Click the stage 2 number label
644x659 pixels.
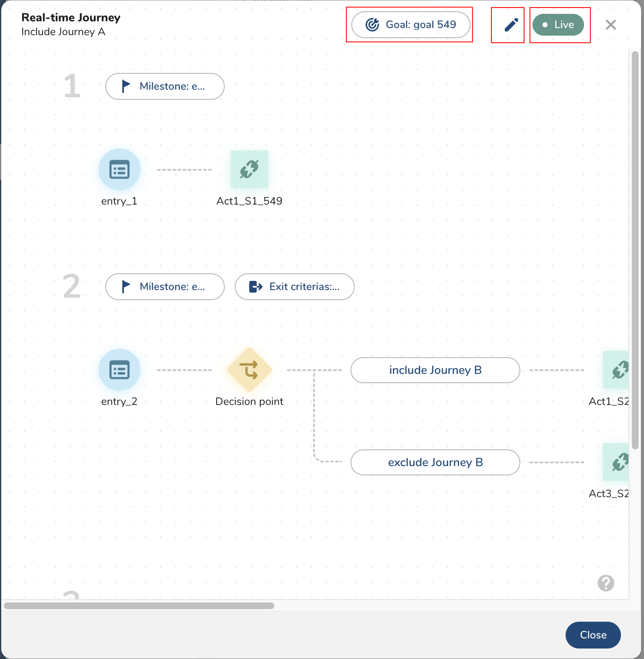[x=72, y=287]
